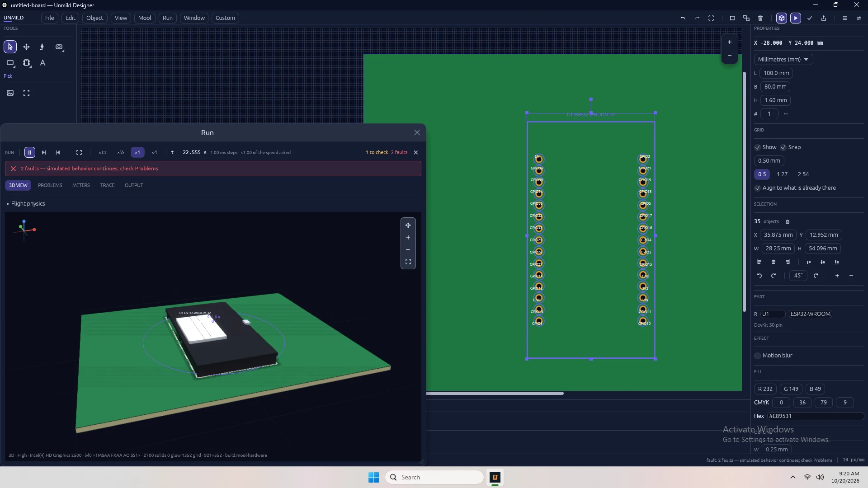Dismiss the red faults banner

[13, 169]
